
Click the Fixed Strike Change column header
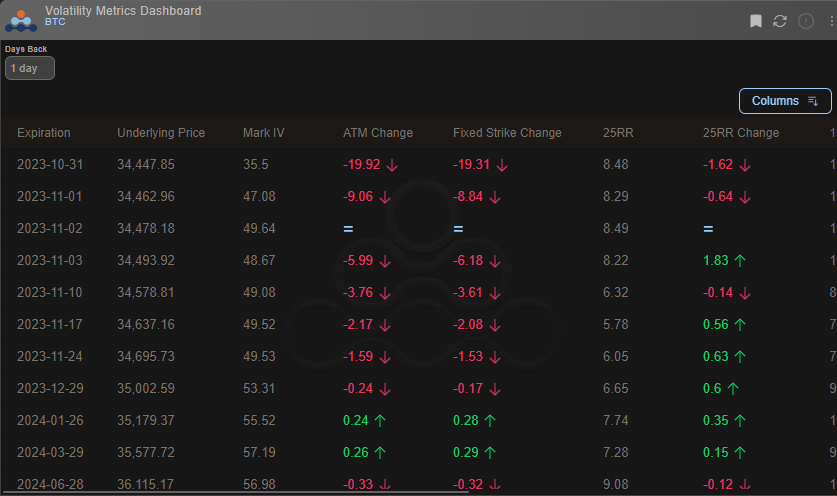507,133
